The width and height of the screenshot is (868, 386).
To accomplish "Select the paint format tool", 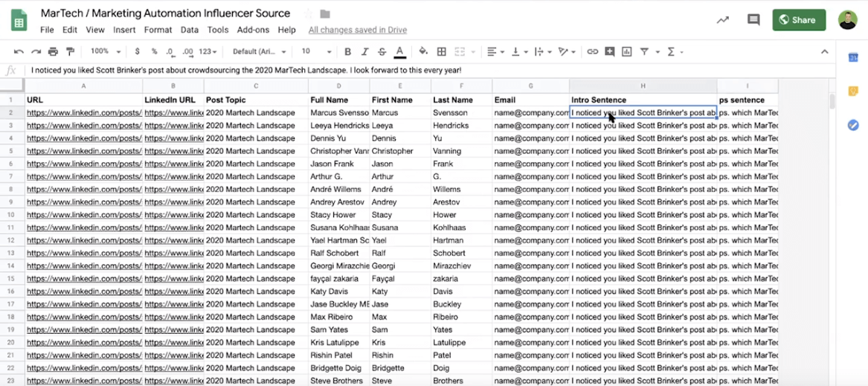I will point(71,52).
